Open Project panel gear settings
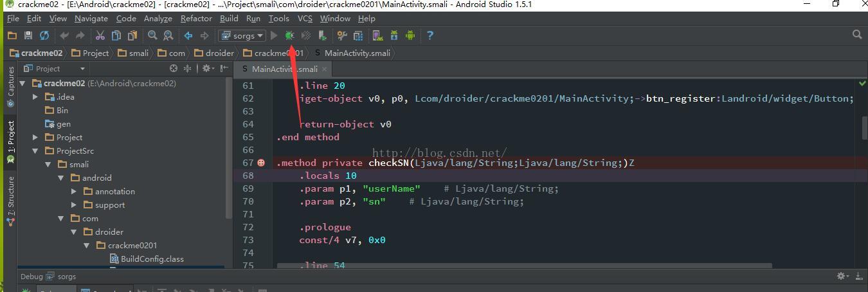The width and height of the screenshot is (868, 292). point(208,68)
